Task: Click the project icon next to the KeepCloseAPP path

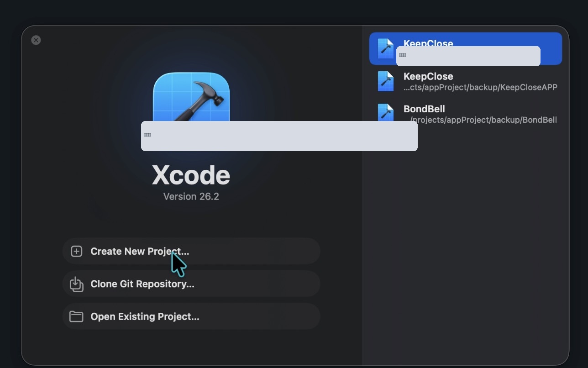Action: pyautogui.click(x=386, y=81)
